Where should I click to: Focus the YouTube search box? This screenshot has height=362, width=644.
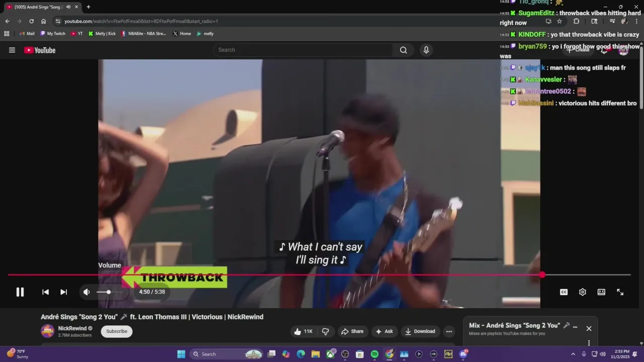pyautogui.click(x=304, y=50)
